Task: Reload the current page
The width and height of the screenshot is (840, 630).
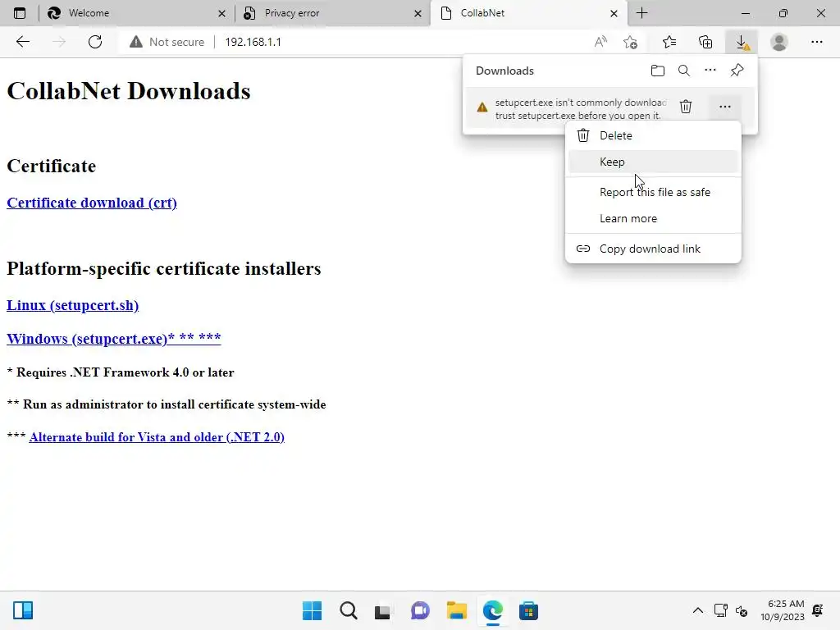Action: coord(95,42)
